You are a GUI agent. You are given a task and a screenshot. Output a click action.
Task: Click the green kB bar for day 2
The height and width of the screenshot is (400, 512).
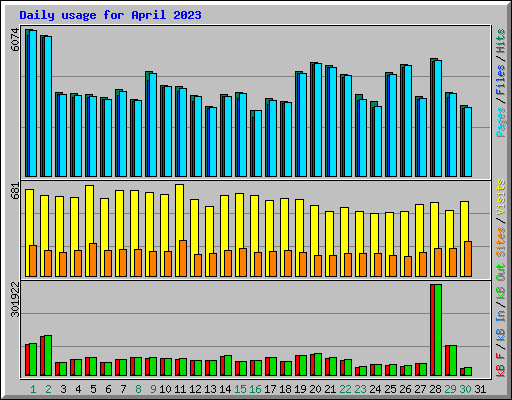coord(48,356)
